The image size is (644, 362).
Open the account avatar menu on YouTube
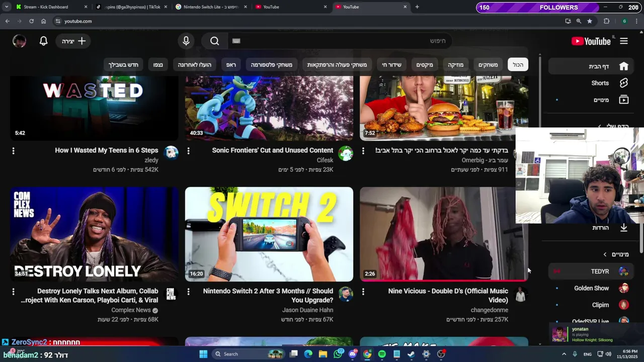19,41
